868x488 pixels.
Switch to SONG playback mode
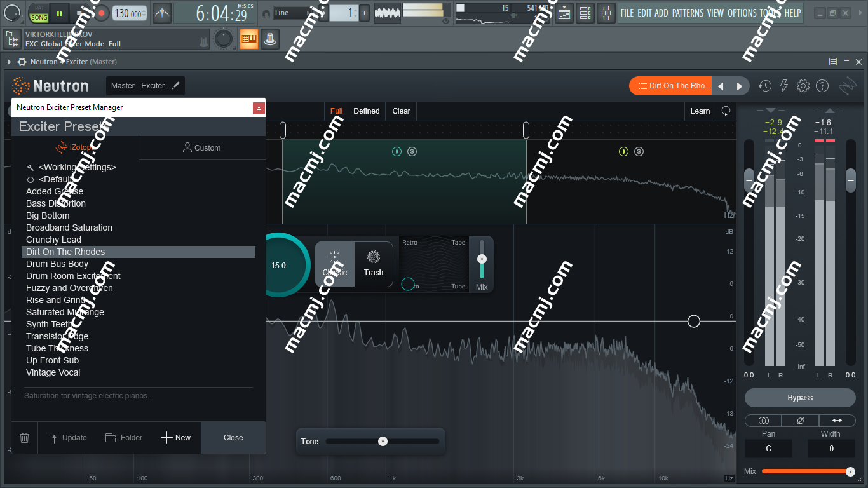[x=39, y=18]
